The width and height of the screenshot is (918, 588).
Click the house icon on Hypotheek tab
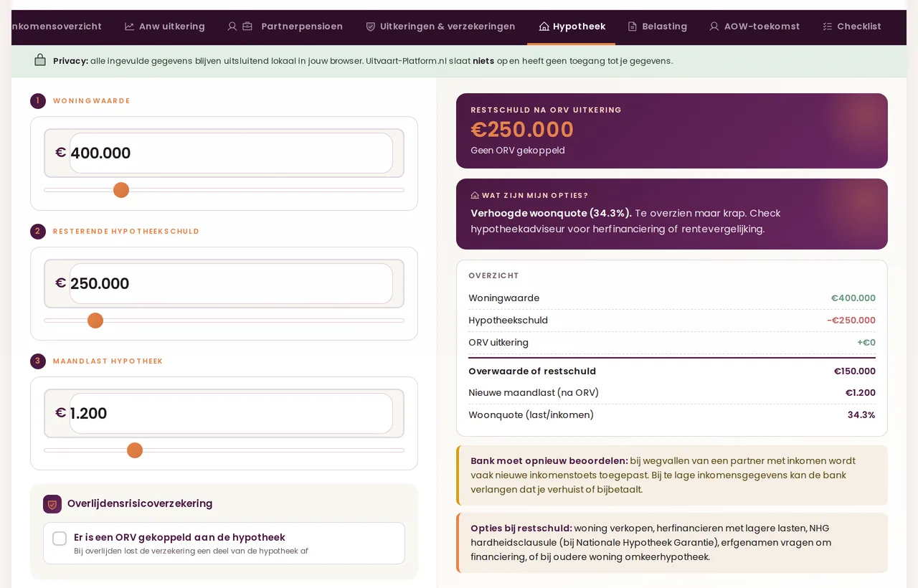pyautogui.click(x=544, y=27)
